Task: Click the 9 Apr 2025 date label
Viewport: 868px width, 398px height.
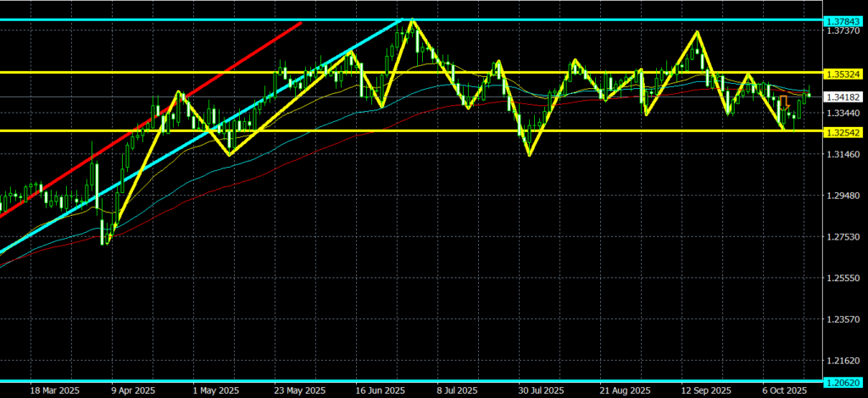Action: pos(132,391)
